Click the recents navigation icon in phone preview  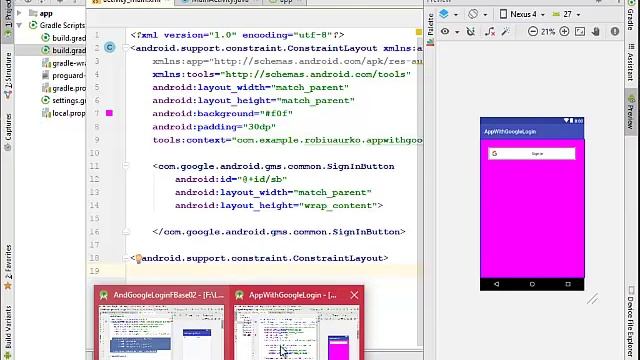(x=568, y=284)
